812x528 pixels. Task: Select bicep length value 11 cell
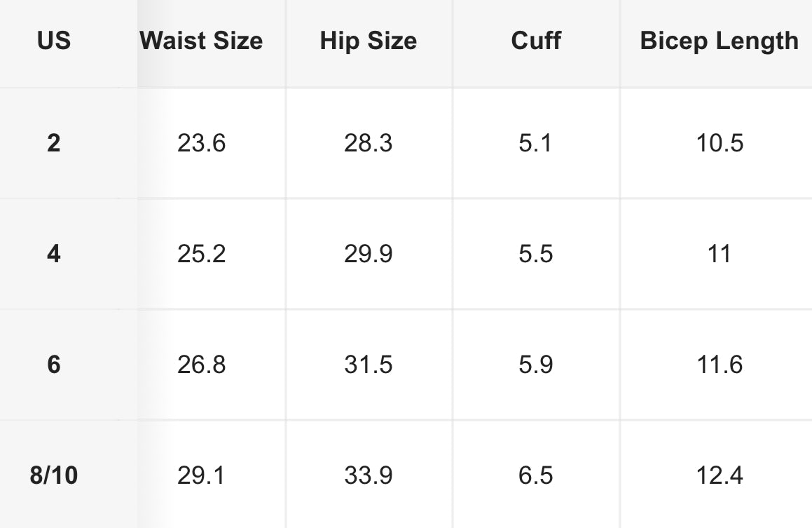pyautogui.click(x=720, y=254)
